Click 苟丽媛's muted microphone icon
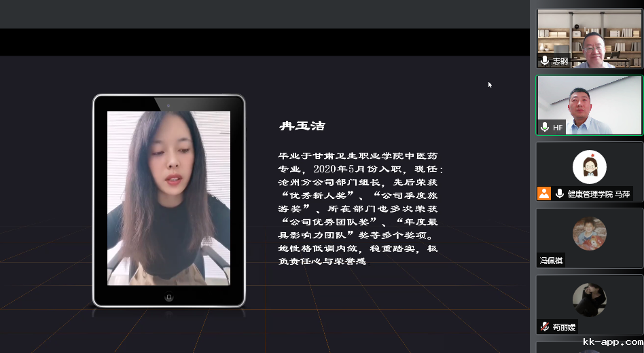Screen dimensions: 644x353 pyautogui.click(x=545, y=327)
